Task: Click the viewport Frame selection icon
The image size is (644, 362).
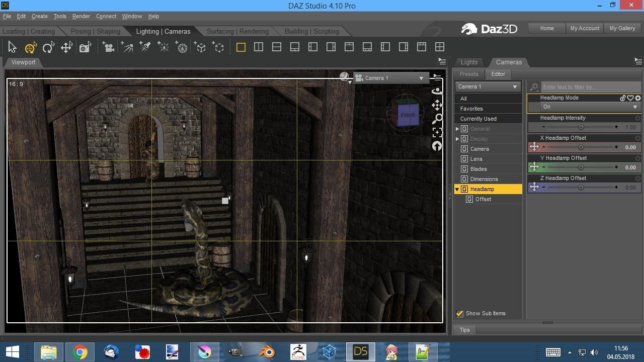Action: 437,132
